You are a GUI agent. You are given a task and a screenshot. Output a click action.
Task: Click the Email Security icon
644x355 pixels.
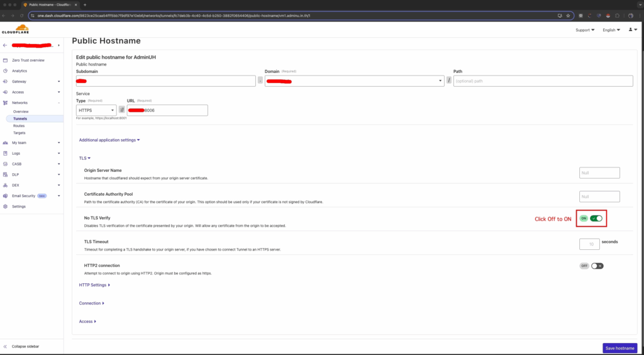pos(5,196)
